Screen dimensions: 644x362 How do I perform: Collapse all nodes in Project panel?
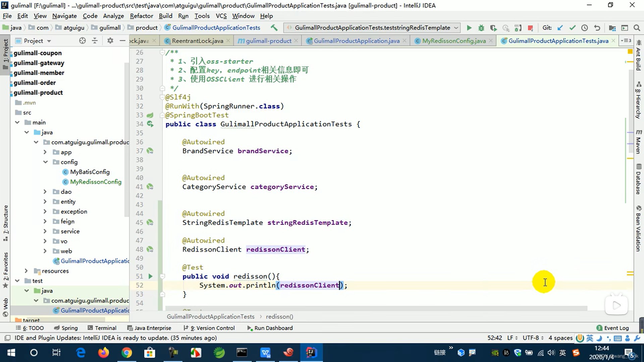95,41
